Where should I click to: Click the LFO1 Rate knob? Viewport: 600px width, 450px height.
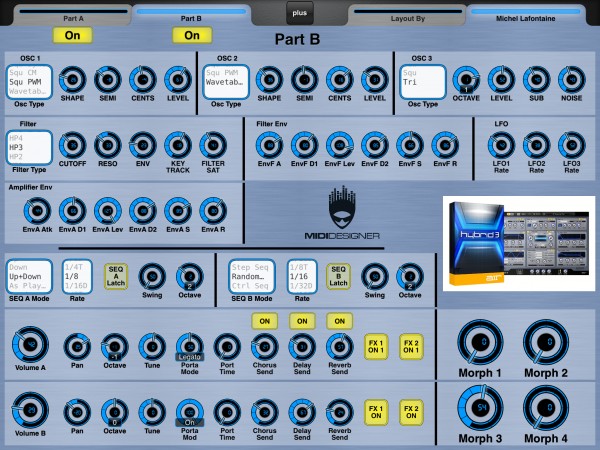[501, 145]
